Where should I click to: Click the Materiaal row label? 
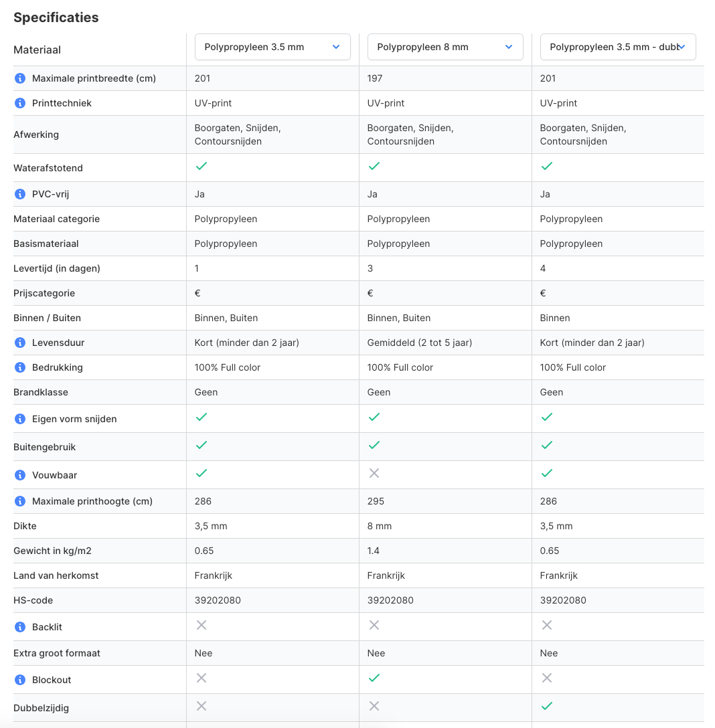(x=37, y=50)
